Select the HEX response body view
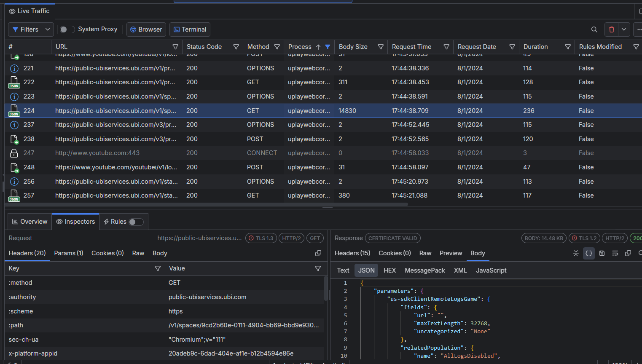This screenshot has height=364, width=642. point(389,270)
